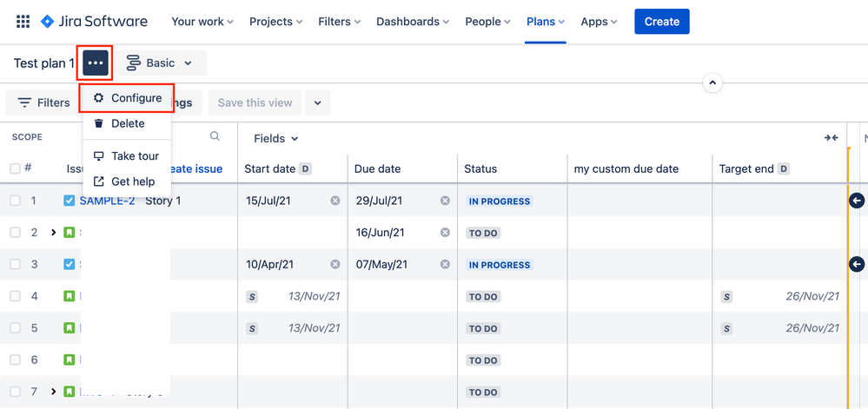Open the Fields dropdown
868x409 pixels.
coord(275,138)
